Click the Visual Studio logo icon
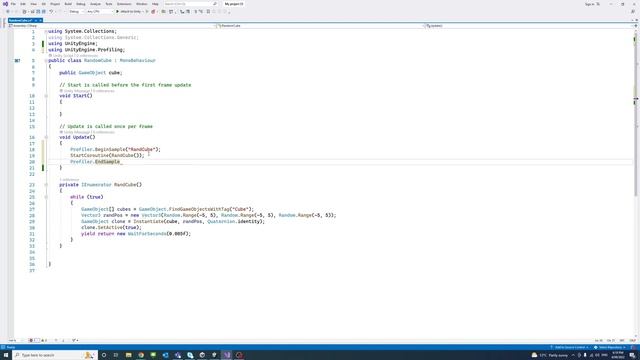 (5, 4)
